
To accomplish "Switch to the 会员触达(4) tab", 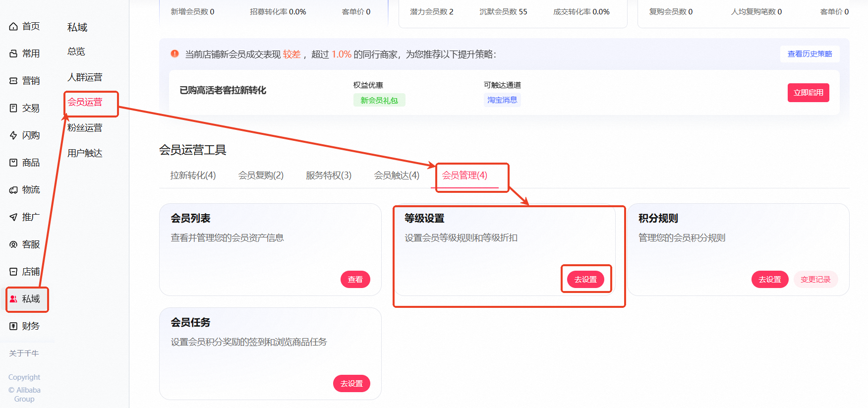I will click(397, 175).
